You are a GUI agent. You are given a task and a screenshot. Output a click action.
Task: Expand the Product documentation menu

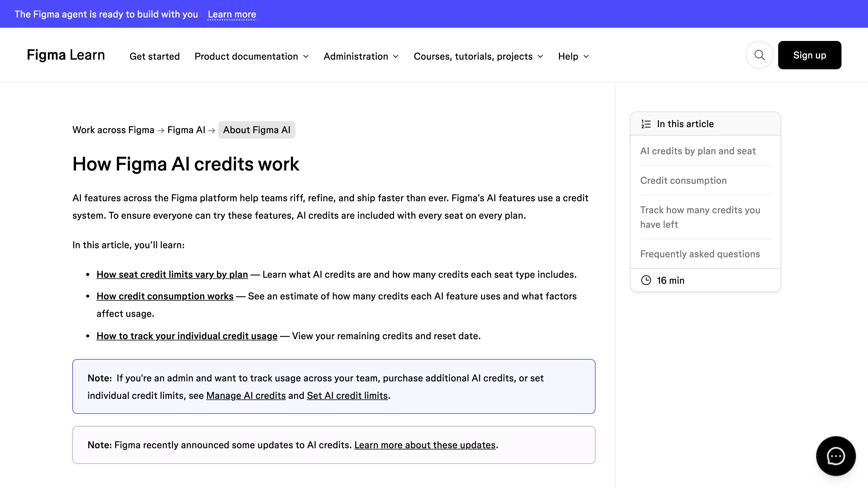point(251,56)
